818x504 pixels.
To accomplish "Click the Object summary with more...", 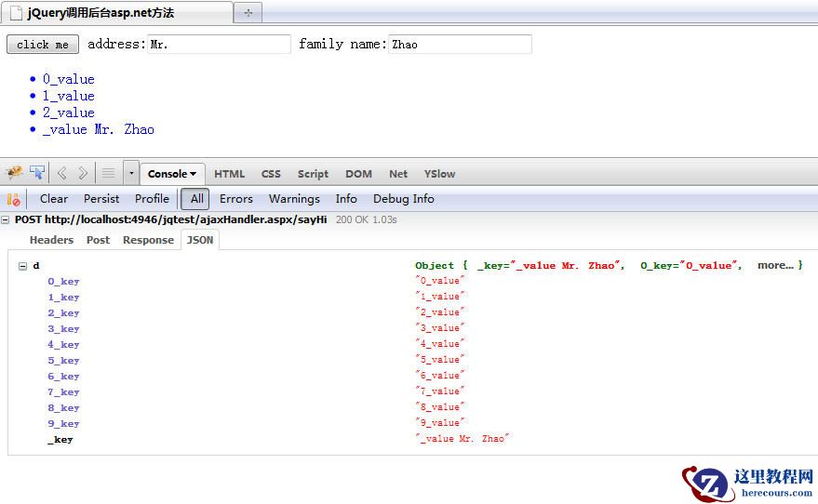I will tap(609, 265).
